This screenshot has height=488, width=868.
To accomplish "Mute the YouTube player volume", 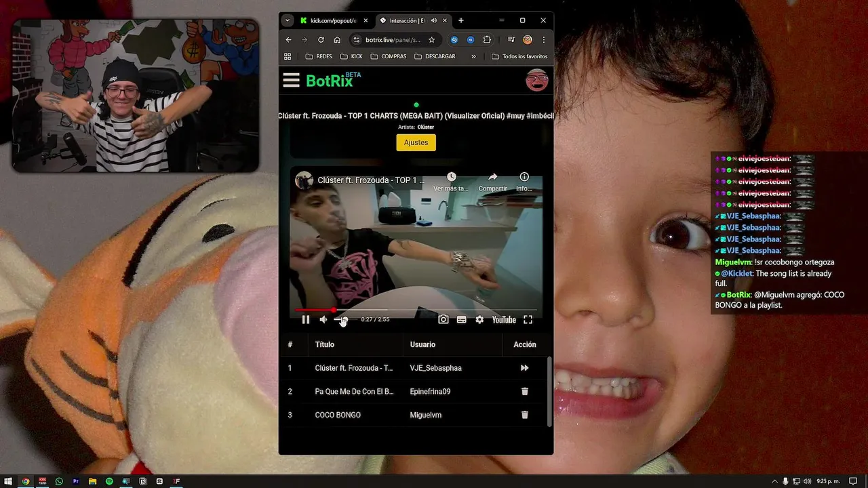I will click(x=323, y=320).
